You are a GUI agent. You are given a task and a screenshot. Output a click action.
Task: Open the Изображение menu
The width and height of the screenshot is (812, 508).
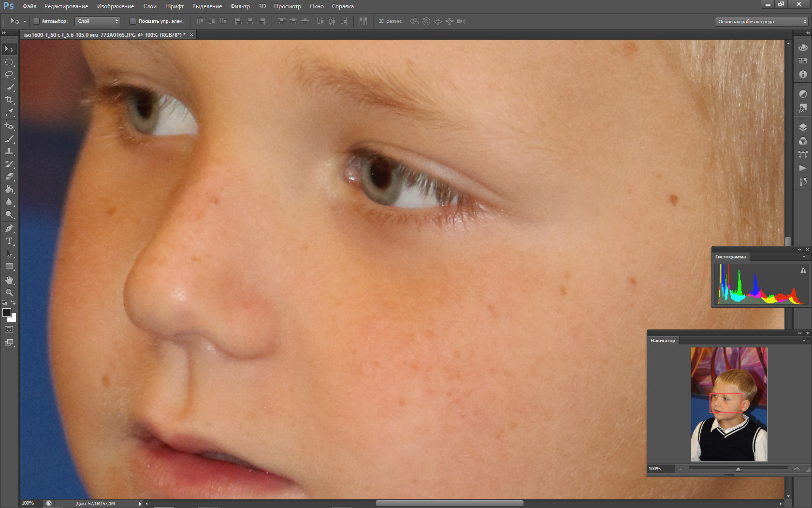coord(116,6)
